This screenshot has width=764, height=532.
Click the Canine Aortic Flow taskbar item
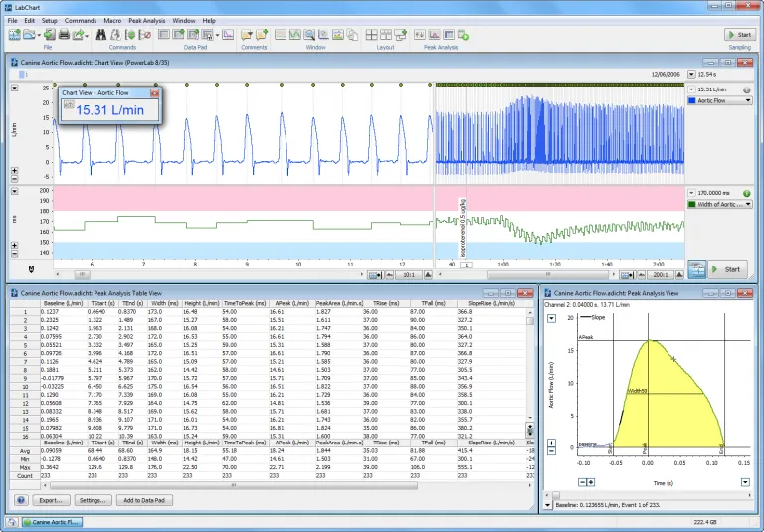tap(54, 521)
